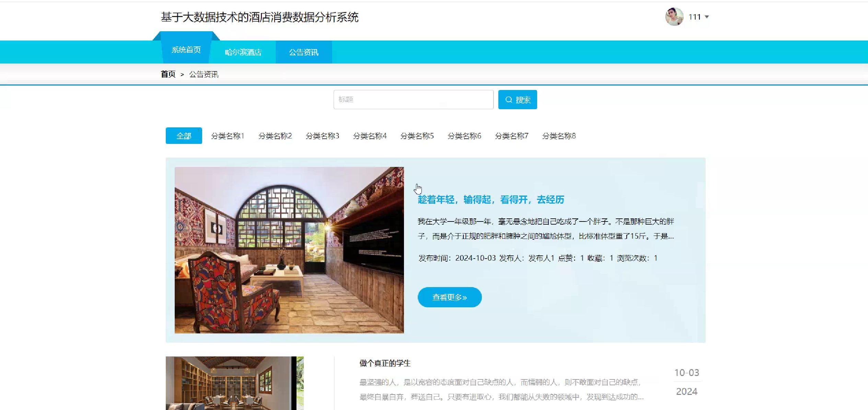This screenshot has height=410, width=868.
Task: Filter by 分类名称1
Action: 228,136
